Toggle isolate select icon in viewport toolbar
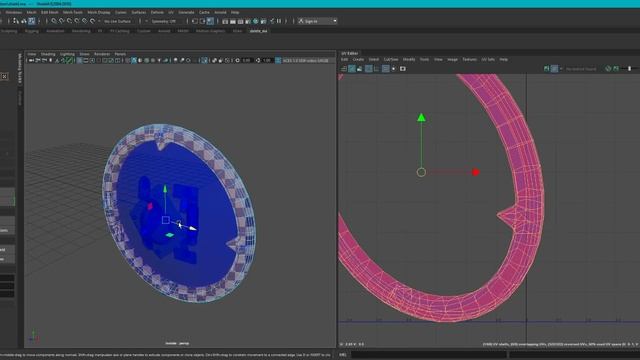The image size is (640, 360). click(204, 60)
